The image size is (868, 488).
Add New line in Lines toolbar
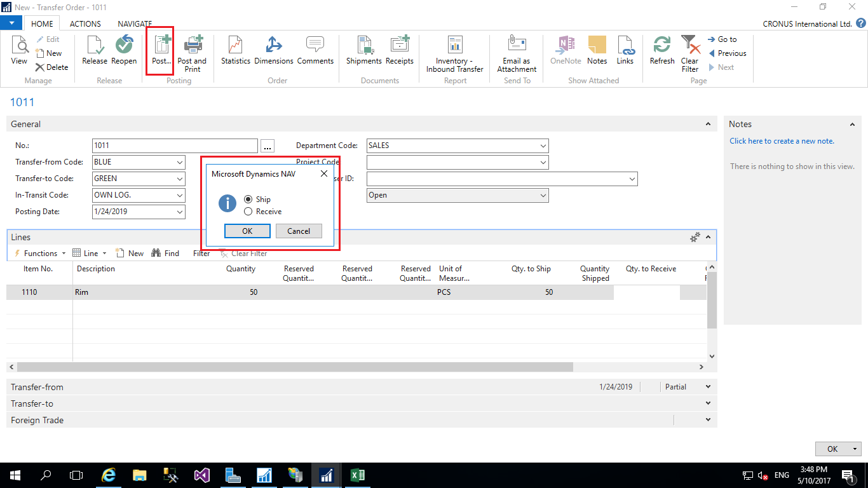tap(129, 253)
